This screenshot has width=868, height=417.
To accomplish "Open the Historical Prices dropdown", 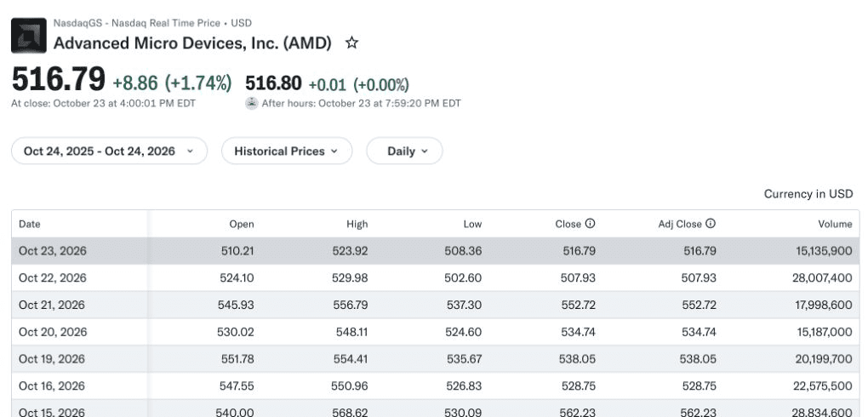I will tap(287, 151).
